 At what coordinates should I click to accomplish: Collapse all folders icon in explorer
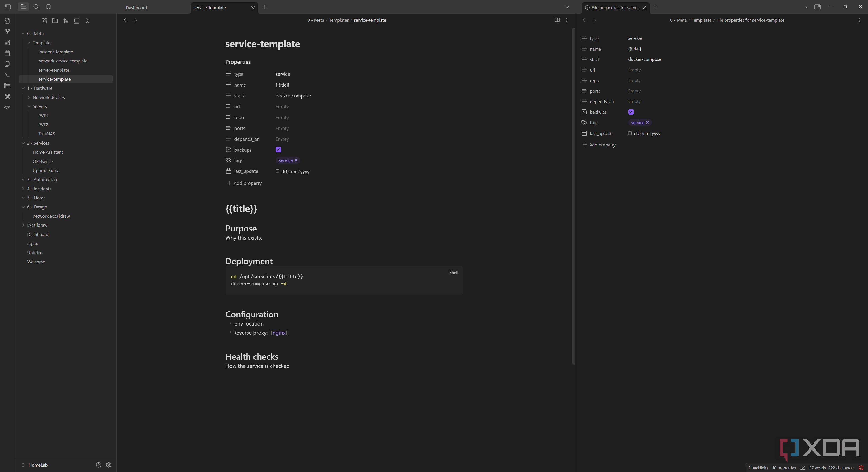click(88, 21)
